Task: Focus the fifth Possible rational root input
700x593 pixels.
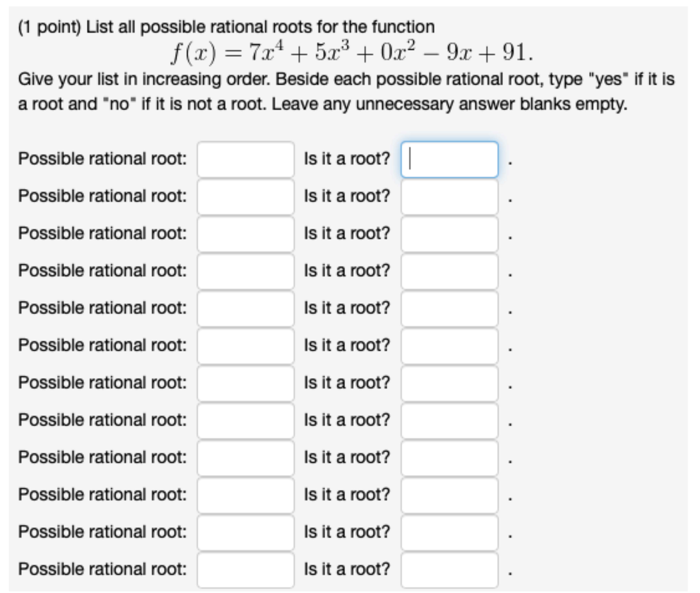Action: [x=245, y=309]
